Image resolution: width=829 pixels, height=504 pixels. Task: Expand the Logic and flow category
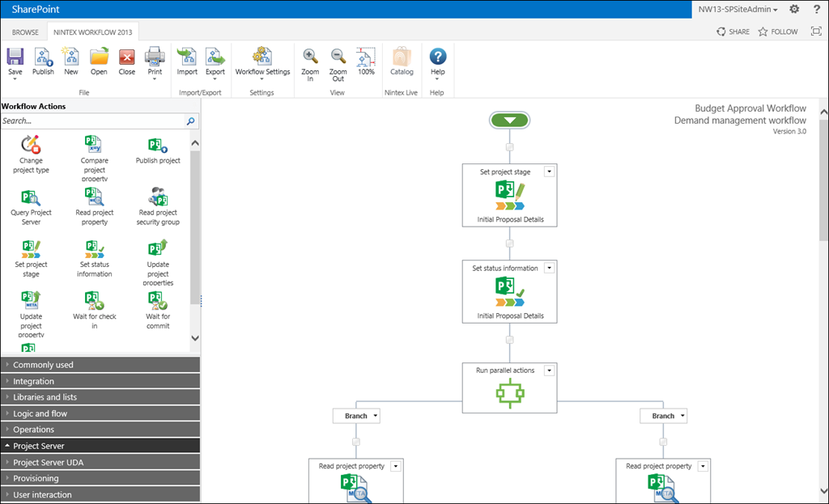[x=100, y=413]
